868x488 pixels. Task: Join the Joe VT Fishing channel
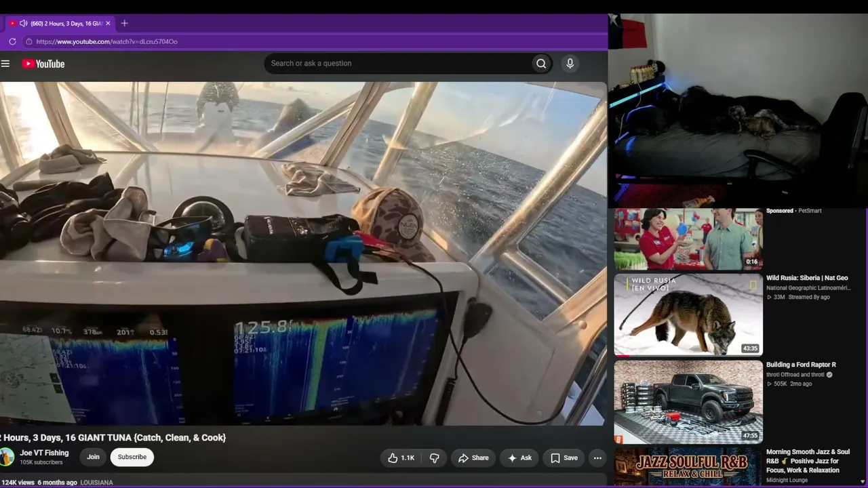pyautogui.click(x=93, y=457)
